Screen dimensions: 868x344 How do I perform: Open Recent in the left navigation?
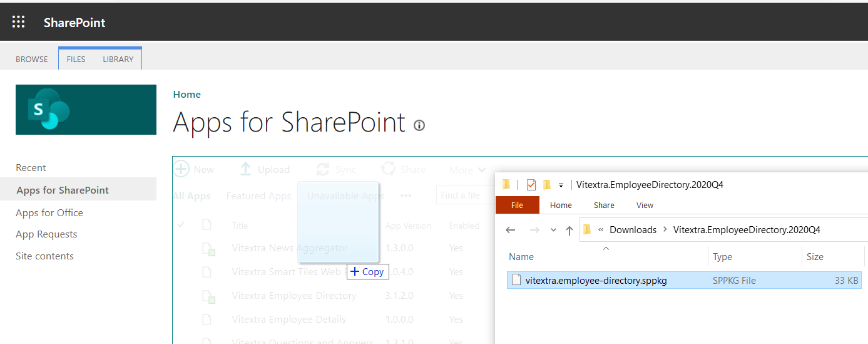[31, 167]
